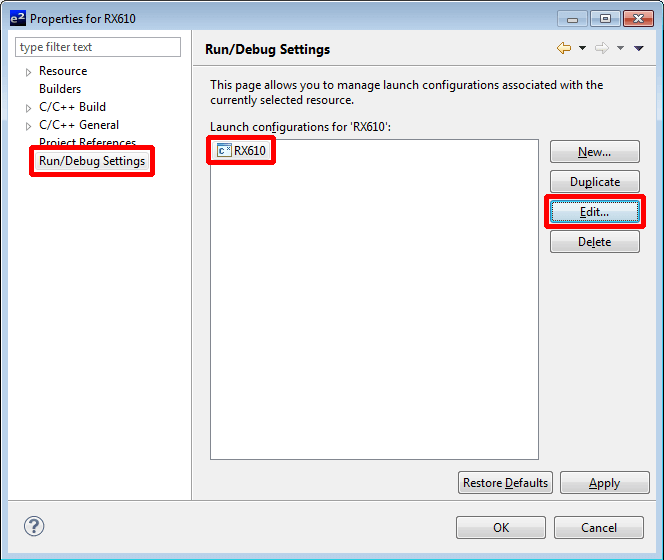This screenshot has height=560, width=664.
Task: Click the yellow back navigation arrow
Action: pos(564,48)
